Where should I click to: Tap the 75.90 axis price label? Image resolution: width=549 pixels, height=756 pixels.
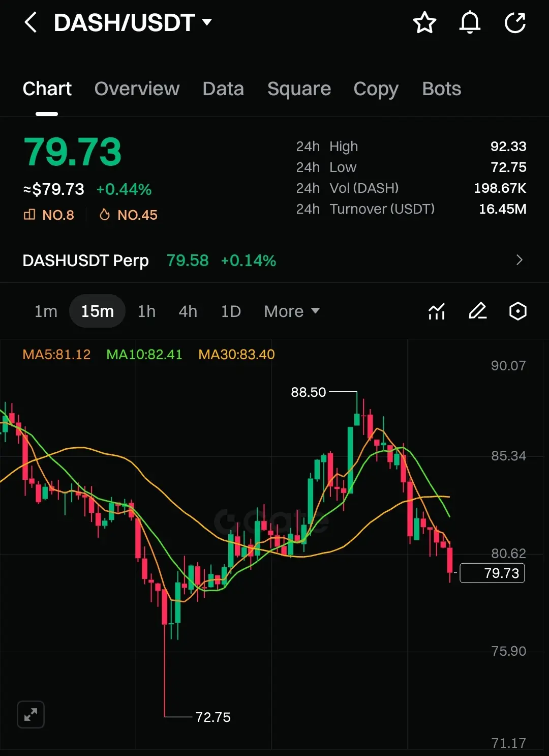point(508,651)
